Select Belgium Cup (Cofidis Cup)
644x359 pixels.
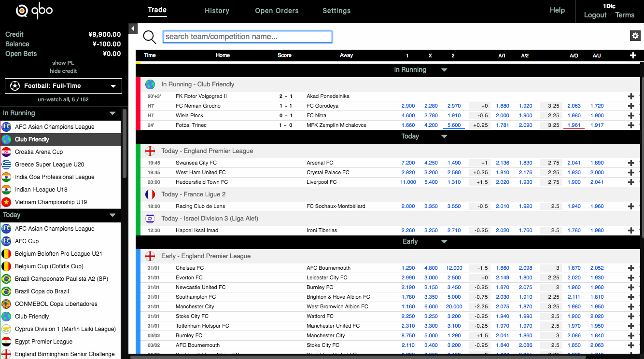tap(60, 266)
